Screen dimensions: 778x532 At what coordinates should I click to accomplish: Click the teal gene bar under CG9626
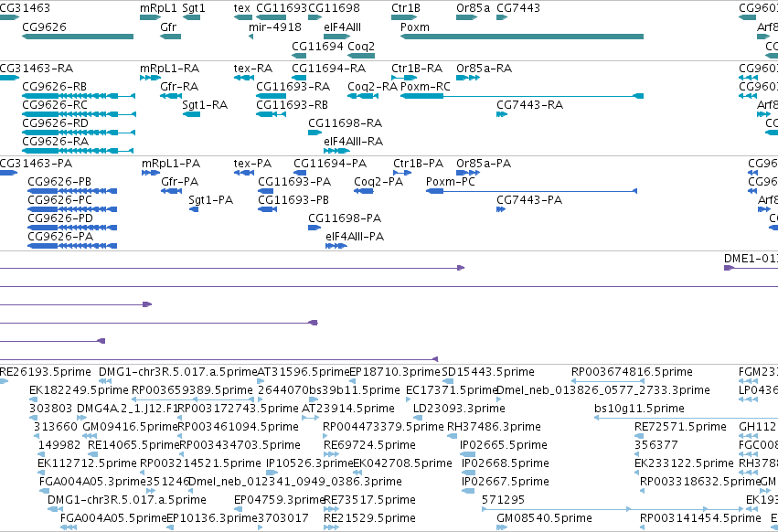(78, 37)
